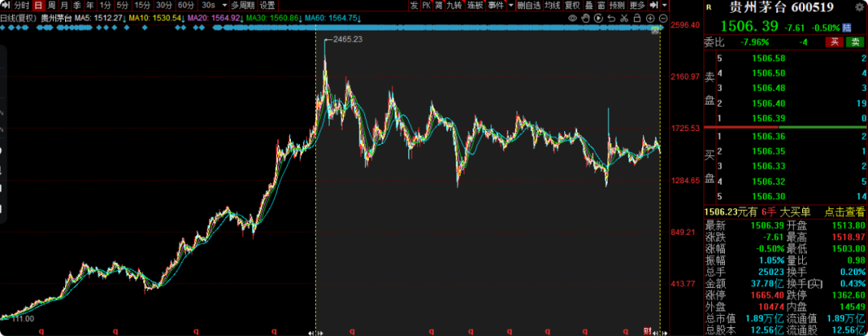Click the arrow icon right of 更多
The width and height of the screenshot is (868, 336).
pos(653,6)
